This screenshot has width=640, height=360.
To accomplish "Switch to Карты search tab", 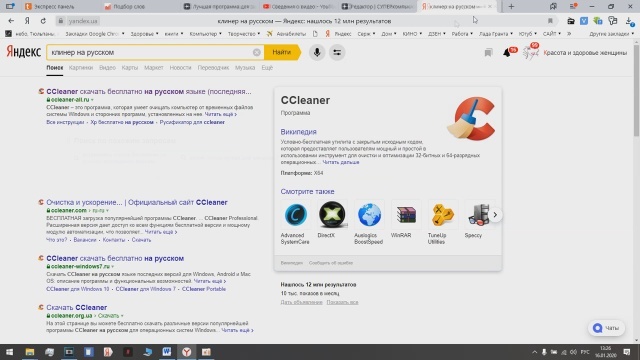I will pos(130,68).
